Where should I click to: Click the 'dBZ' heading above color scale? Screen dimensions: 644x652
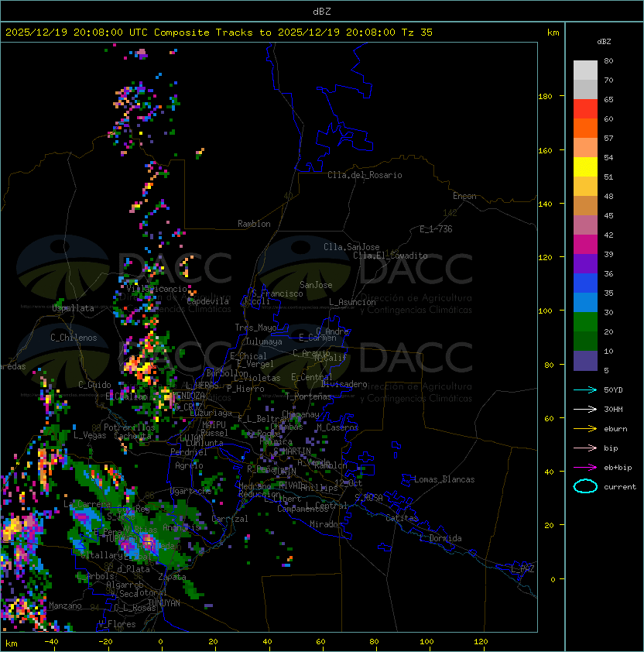click(x=604, y=42)
